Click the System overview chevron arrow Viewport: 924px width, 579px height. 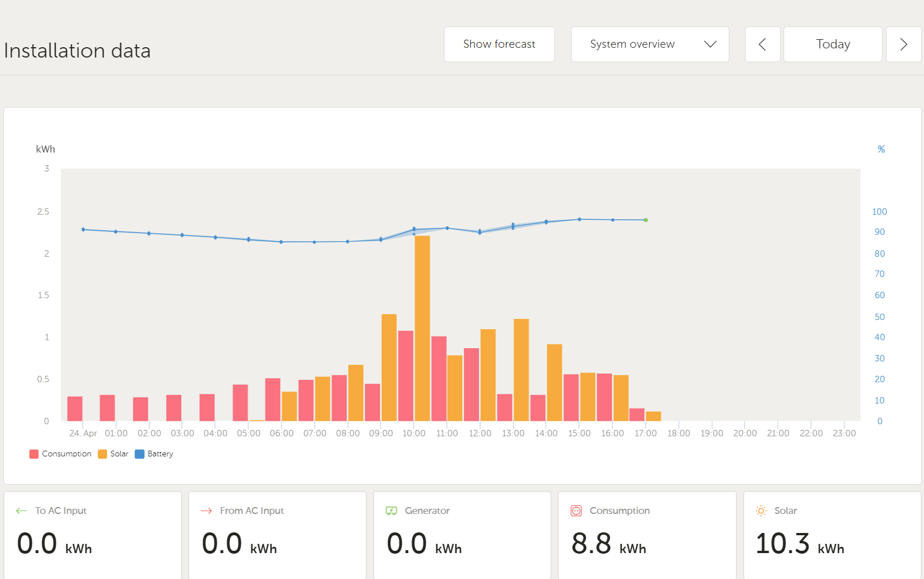pos(710,44)
